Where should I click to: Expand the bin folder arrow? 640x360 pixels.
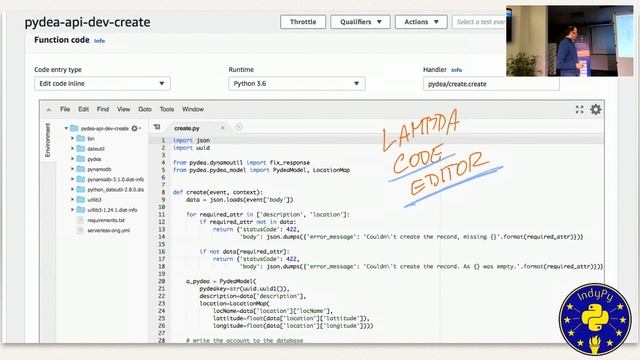[73, 139]
